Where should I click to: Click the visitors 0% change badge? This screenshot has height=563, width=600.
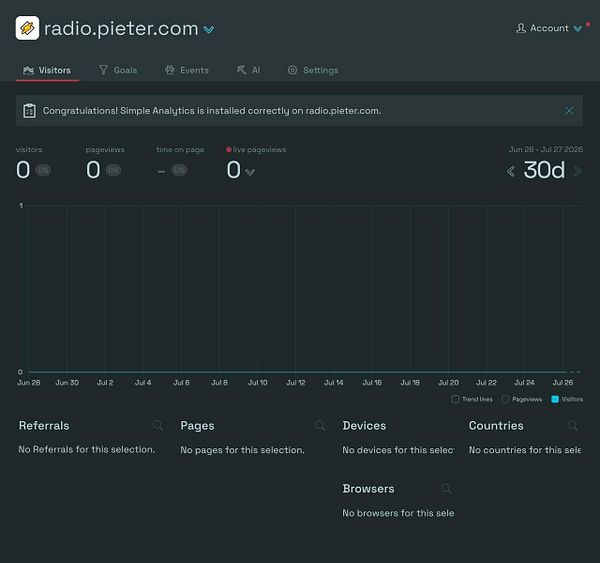coord(43,170)
